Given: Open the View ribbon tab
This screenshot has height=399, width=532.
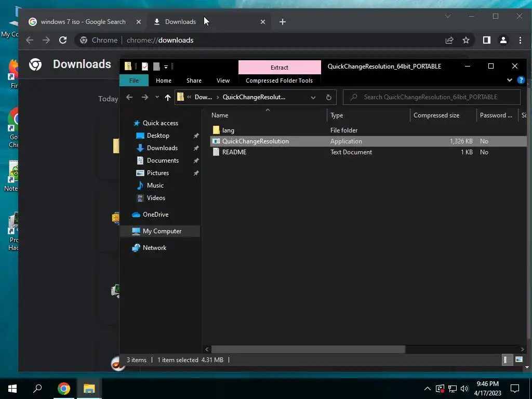Looking at the screenshot, I should click(x=223, y=81).
